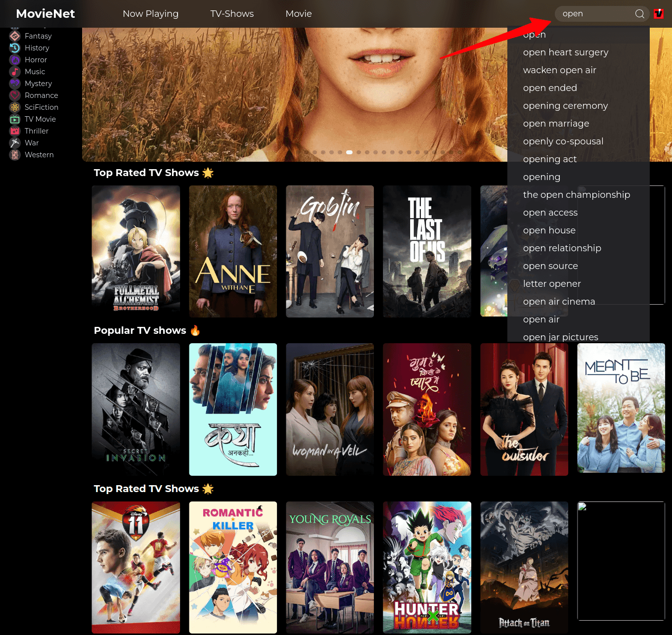The width and height of the screenshot is (672, 635).
Task: Open Romantic Killer poster
Action: click(233, 568)
